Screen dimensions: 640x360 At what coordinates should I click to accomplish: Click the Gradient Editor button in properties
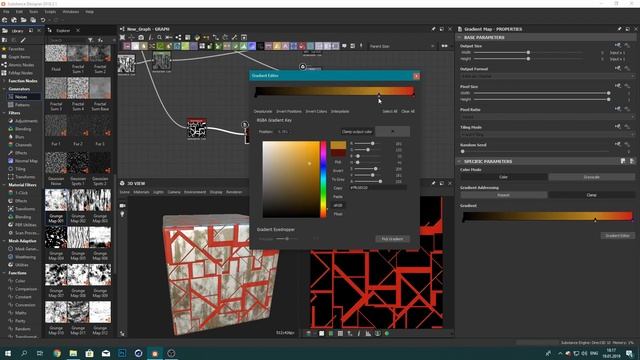(618, 236)
